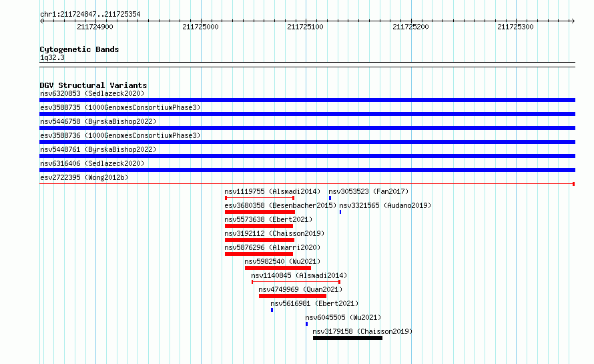Click the blue bar beneath nsv5448761
594x364 pixels.
307,156
